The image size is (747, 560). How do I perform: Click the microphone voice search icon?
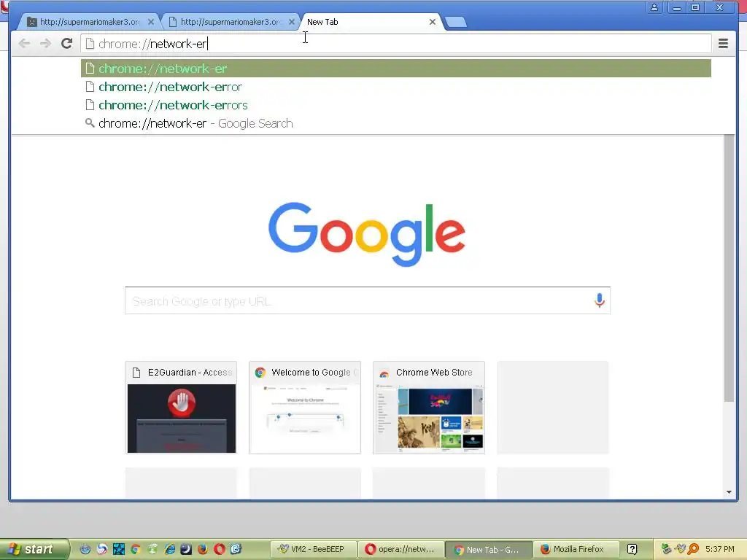tap(600, 300)
